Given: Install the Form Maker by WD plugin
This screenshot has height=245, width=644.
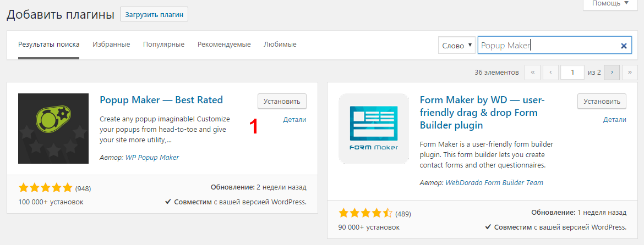Looking at the screenshot, I should [x=602, y=101].
